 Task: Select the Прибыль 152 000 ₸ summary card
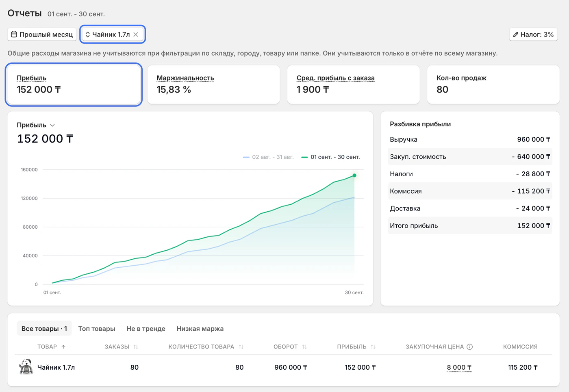pyautogui.click(x=74, y=84)
